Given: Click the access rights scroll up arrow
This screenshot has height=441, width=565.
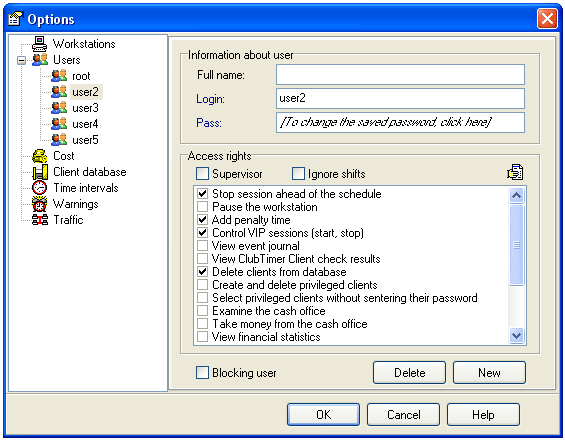Looking at the screenshot, I should click(516, 196).
